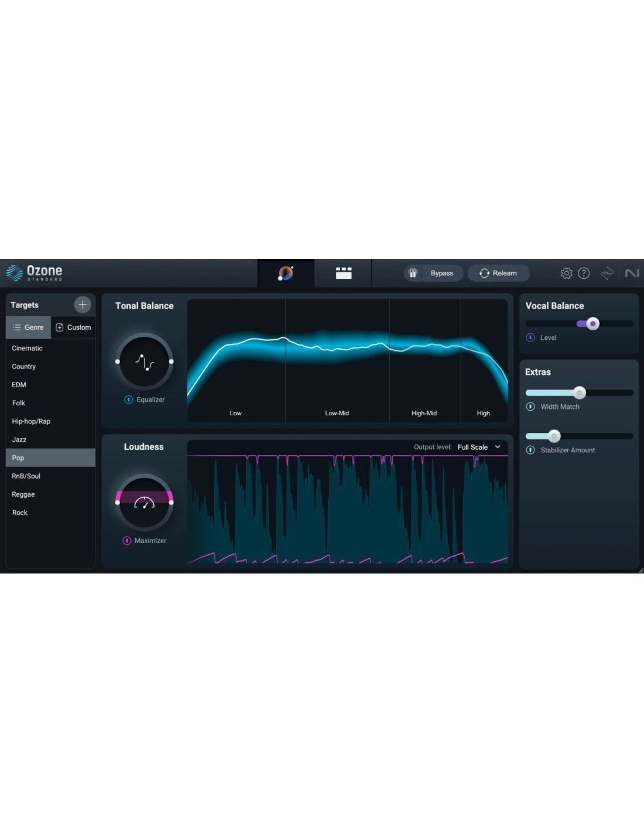Screen dimensions: 644x833
Task: Select the Jazz genre target
Action: click(x=50, y=439)
